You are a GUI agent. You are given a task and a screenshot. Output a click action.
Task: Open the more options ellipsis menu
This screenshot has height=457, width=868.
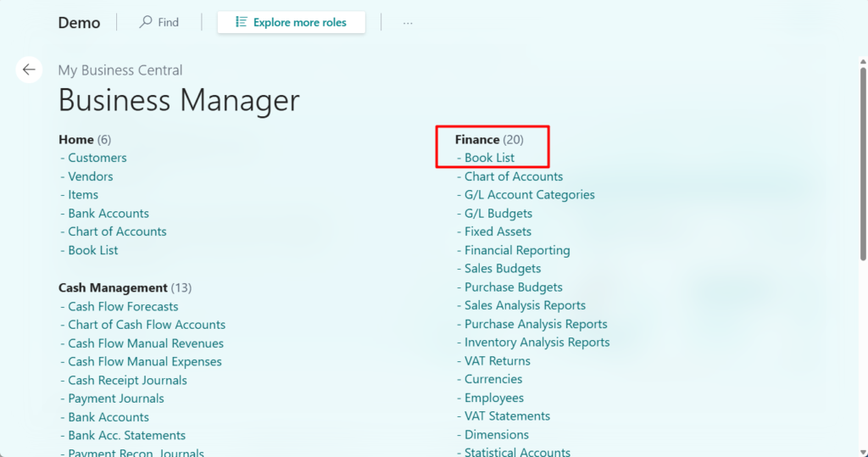pos(408,23)
